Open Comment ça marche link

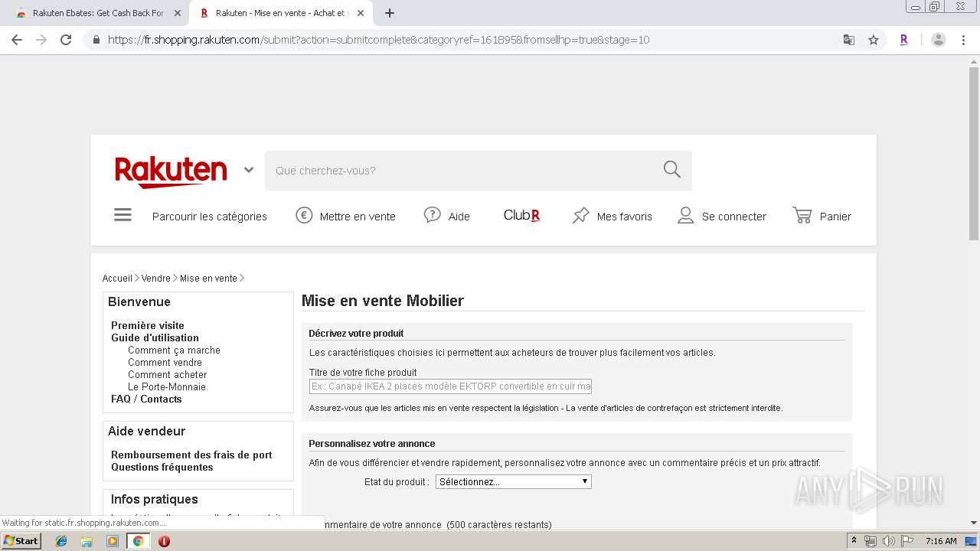tap(174, 350)
